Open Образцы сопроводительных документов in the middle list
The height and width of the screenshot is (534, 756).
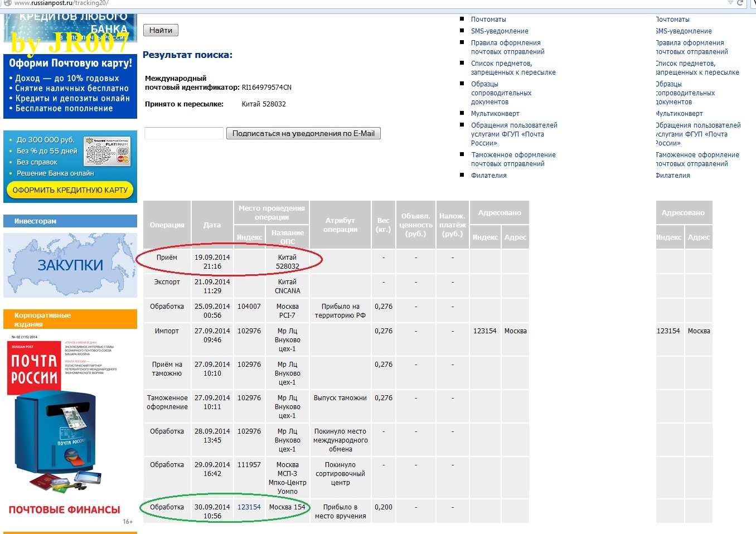501,93
